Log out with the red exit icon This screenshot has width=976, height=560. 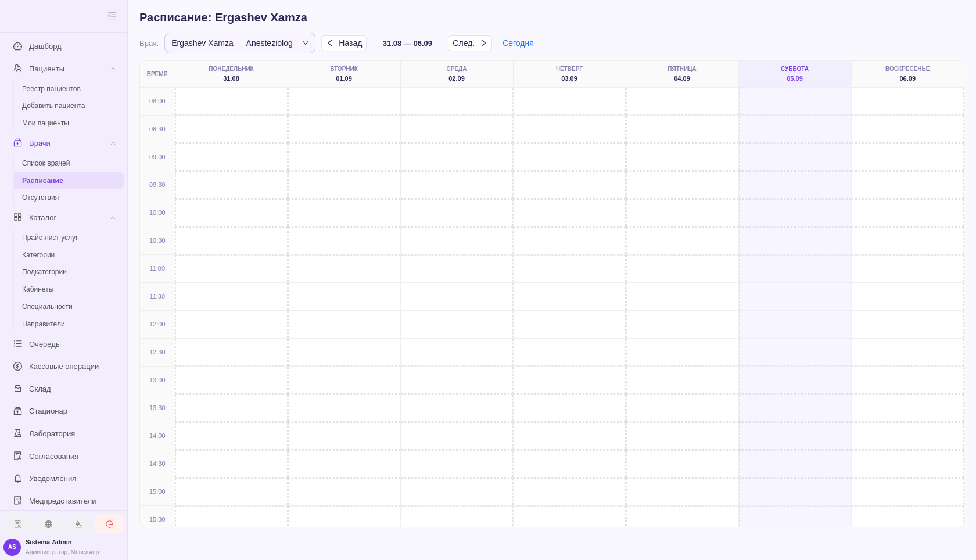point(109,524)
